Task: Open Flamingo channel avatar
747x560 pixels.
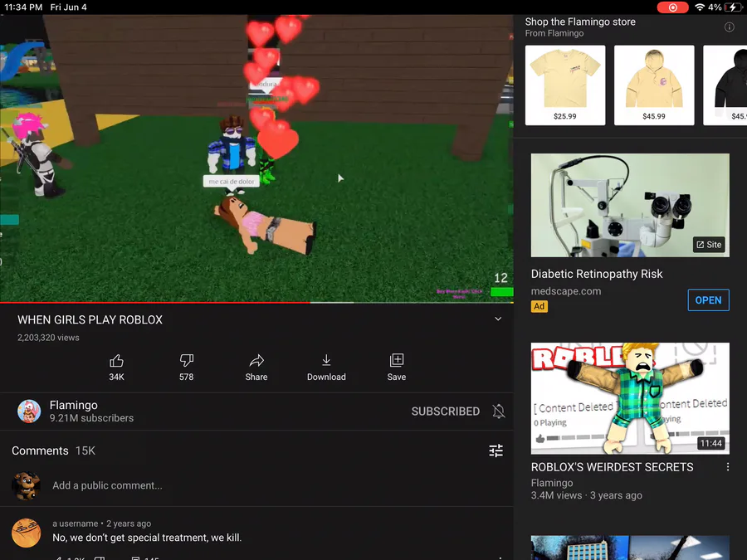Action: click(x=29, y=411)
